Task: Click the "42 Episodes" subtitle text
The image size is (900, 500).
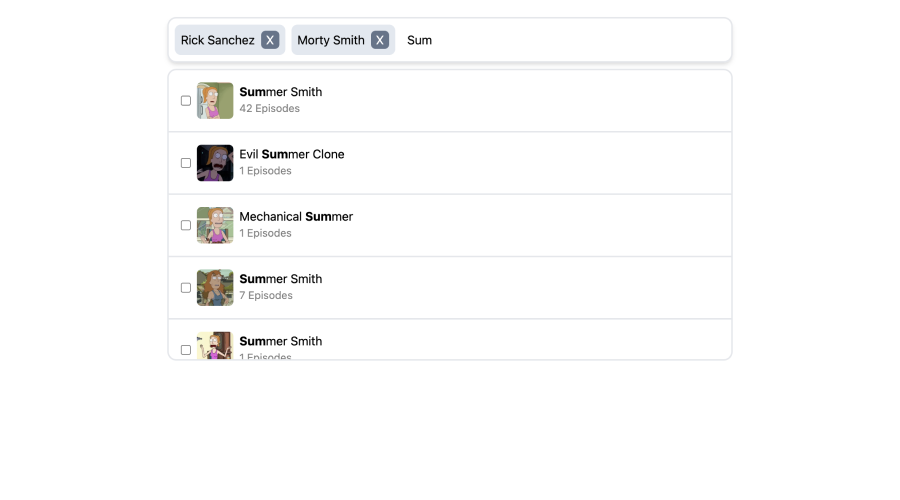Action: click(269, 108)
